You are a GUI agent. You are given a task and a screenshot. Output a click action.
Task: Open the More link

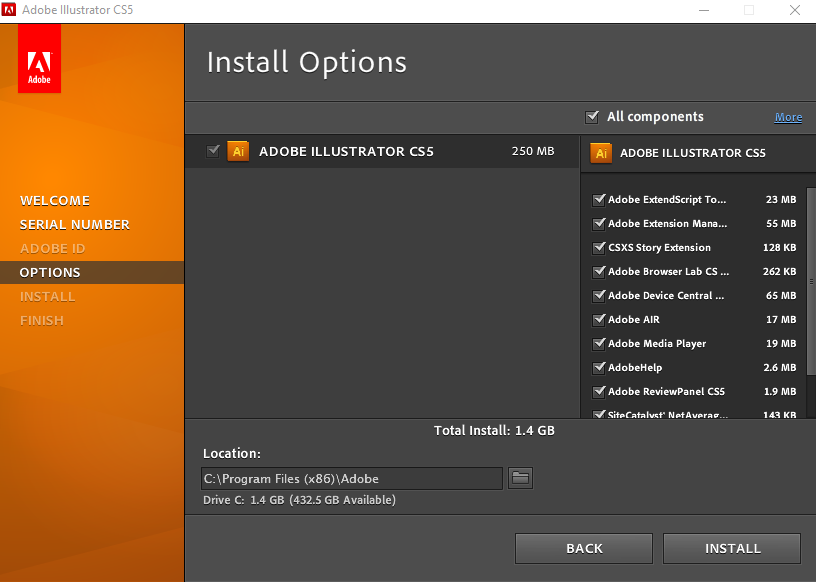pyautogui.click(x=788, y=117)
